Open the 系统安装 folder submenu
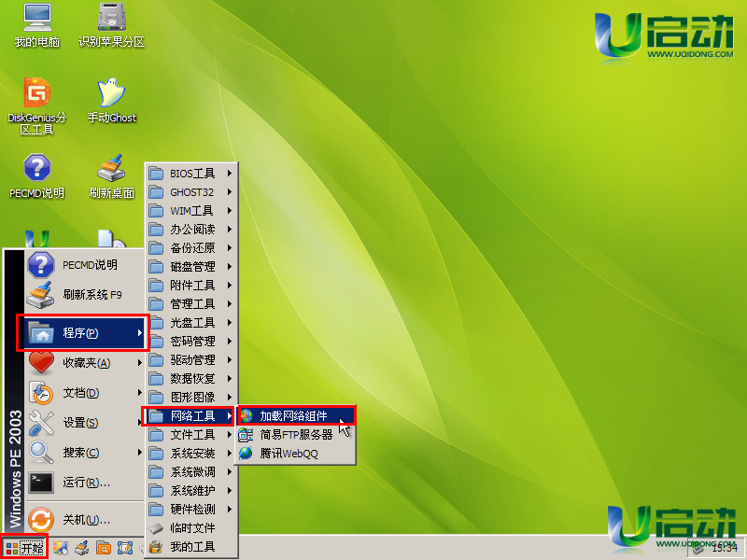This screenshot has height=560, width=747. pyautogui.click(x=191, y=454)
